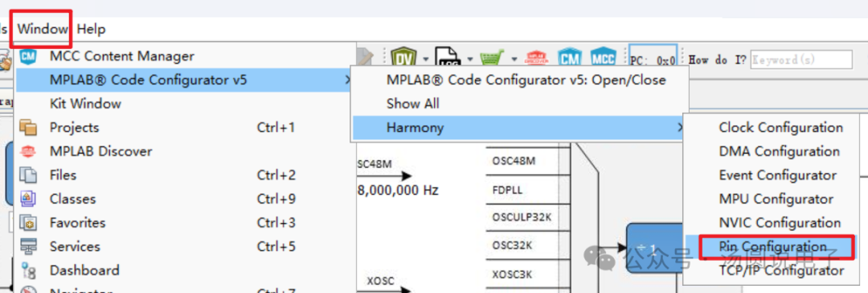Select MCC Content Manager menu entry
Image resolution: width=868 pixels, height=293 pixels.
pos(122,56)
